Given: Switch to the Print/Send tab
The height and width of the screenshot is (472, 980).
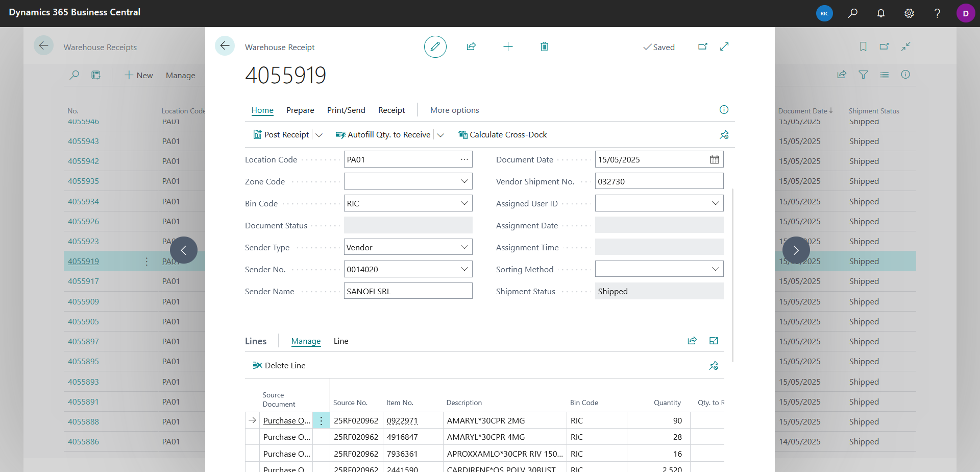Looking at the screenshot, I should click(x=346, y=110).
